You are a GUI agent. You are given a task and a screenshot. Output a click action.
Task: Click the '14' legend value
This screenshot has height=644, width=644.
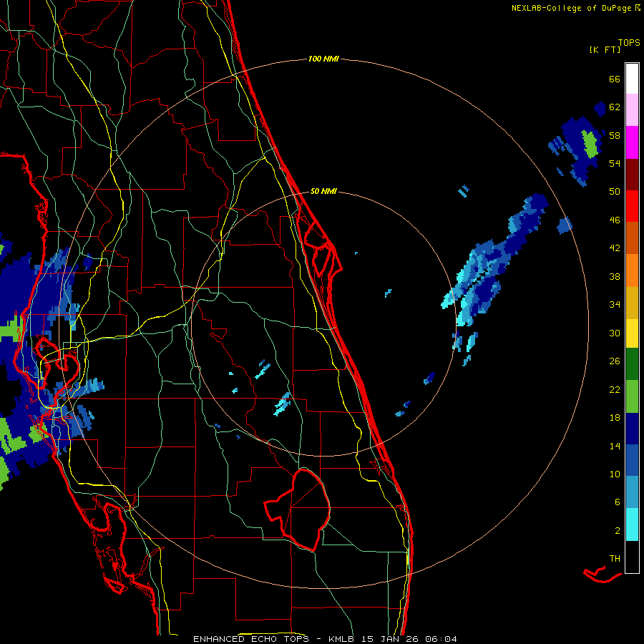tap(615, 446)
